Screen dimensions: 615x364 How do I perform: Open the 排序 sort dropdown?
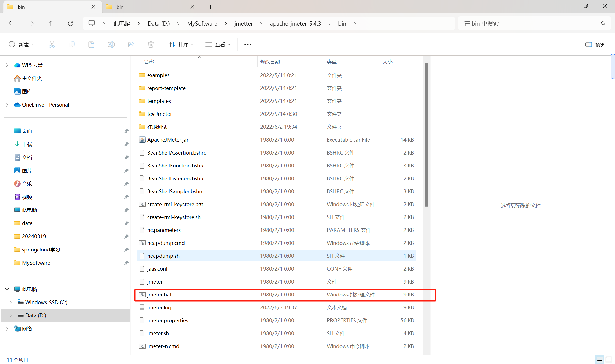pyautogui.click(x=181, y=44)
